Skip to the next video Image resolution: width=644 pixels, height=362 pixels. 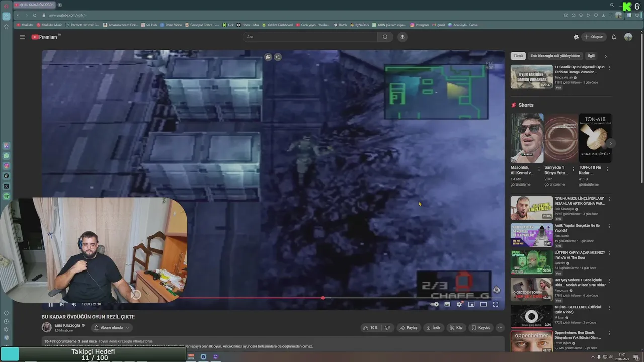[62, 304]
